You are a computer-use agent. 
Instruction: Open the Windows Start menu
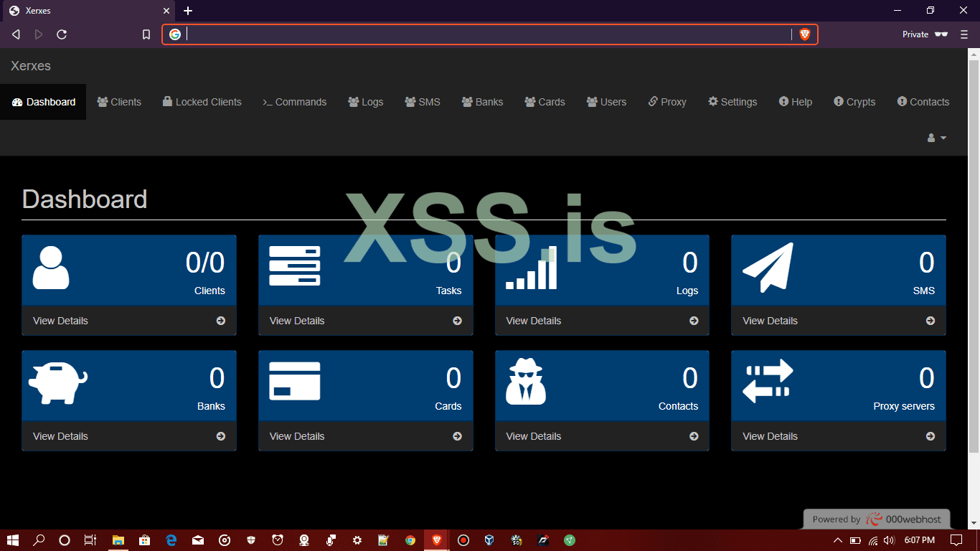[13, 540]
